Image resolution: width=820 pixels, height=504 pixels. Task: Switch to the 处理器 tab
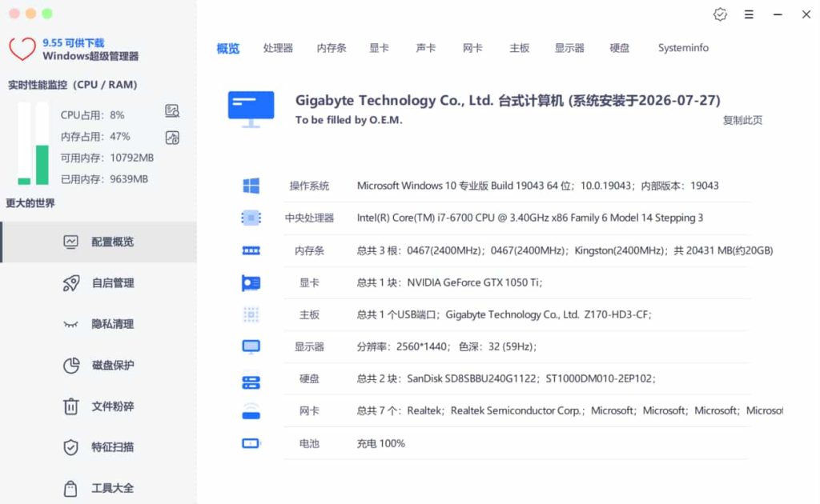coord(278,48)
